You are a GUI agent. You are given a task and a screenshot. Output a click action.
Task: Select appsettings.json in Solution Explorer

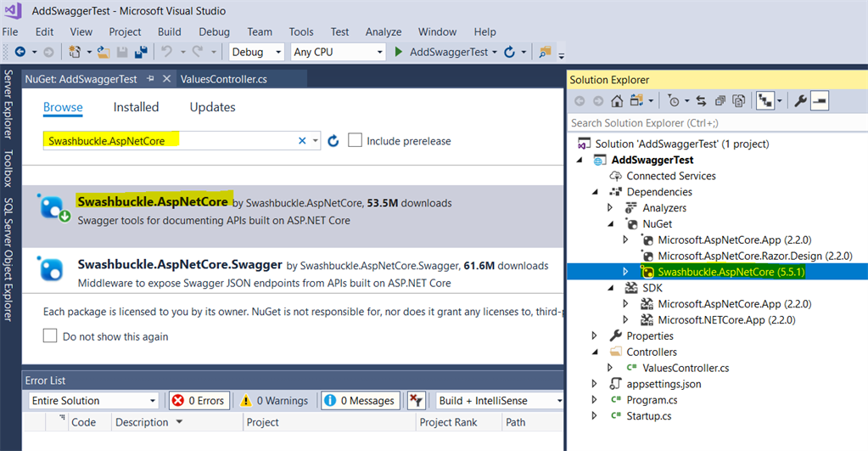pos(664,384)
